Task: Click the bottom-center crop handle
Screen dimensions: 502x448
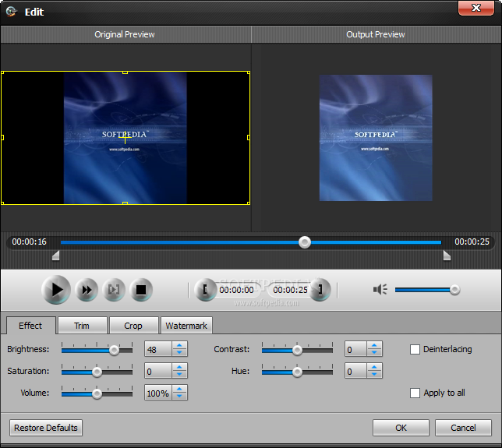Action: click(x=125, y=203)
